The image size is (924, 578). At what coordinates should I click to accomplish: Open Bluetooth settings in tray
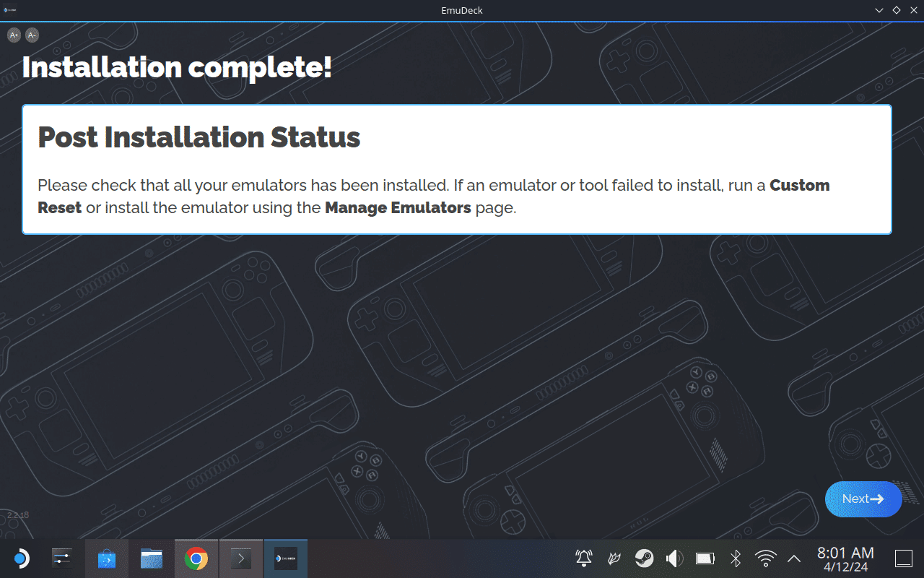[x=736, y=558]
